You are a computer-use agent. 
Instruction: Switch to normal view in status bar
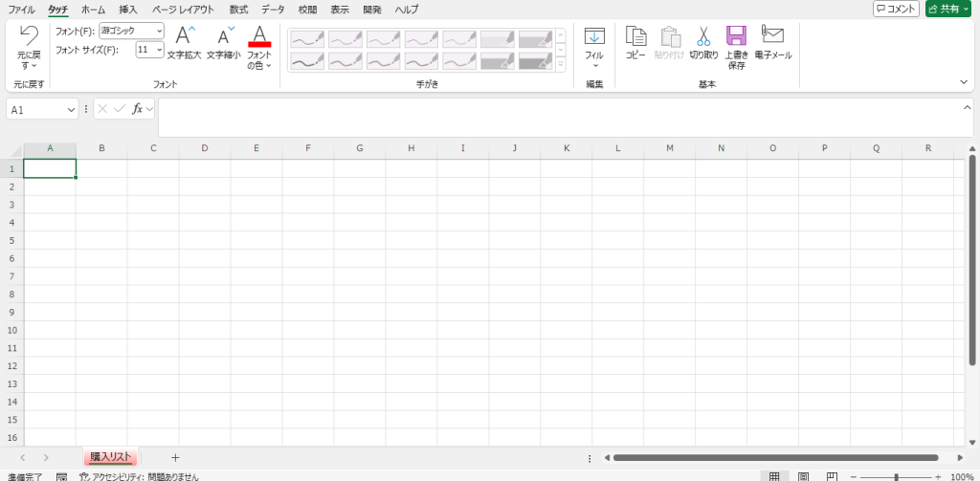(x=774, y=475)
